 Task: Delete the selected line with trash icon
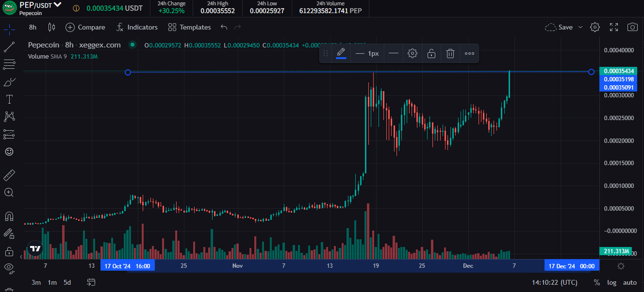[x=450, y=53]
